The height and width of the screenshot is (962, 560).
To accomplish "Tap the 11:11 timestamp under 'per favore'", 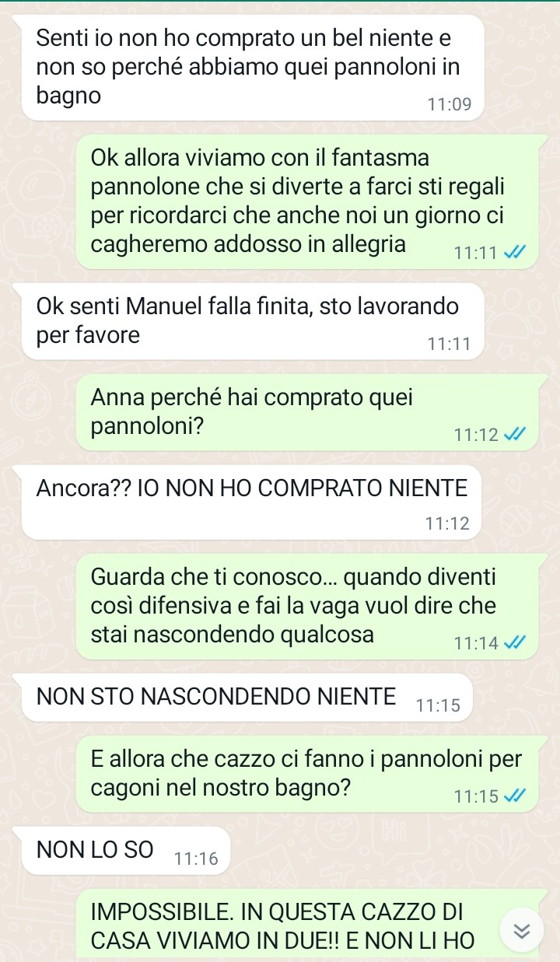I will 449,343.
